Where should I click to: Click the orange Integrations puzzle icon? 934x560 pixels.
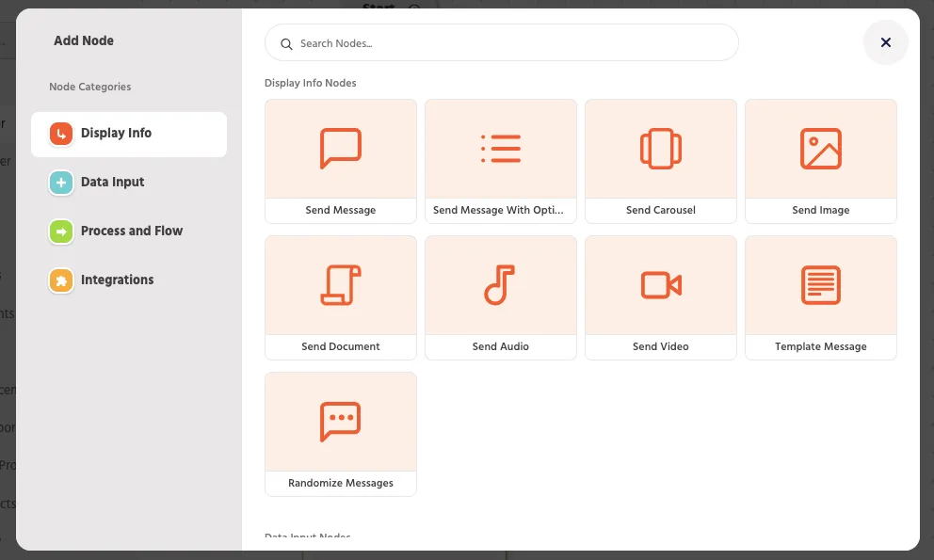click(61, 280)
